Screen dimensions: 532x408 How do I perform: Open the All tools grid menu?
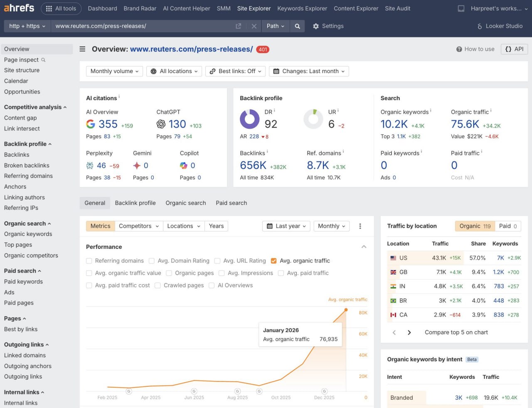pos(61,8)
